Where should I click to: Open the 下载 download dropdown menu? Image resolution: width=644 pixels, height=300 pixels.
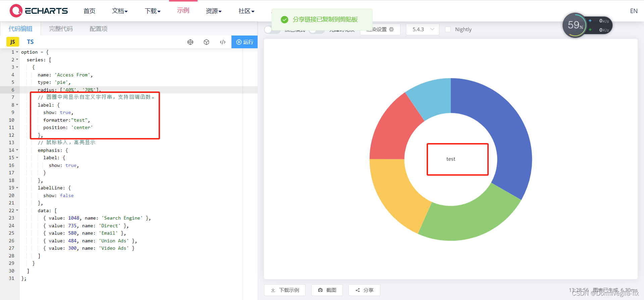point(153,11)
